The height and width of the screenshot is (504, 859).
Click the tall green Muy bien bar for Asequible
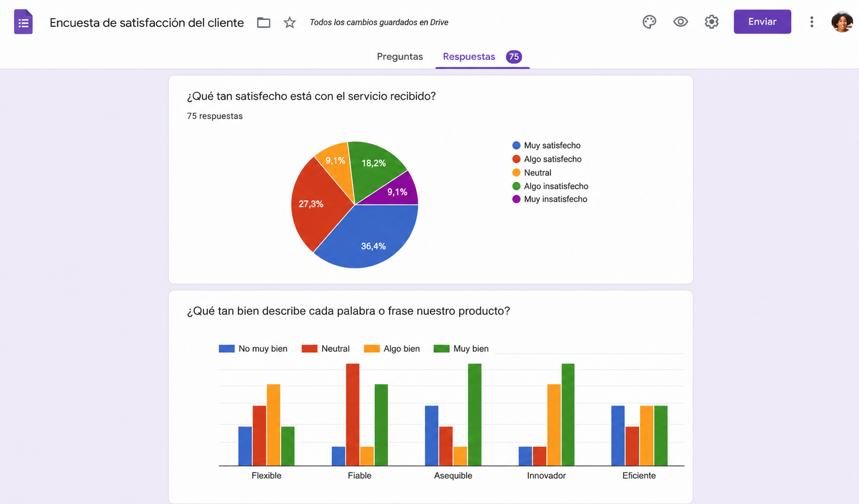point(474,414)
